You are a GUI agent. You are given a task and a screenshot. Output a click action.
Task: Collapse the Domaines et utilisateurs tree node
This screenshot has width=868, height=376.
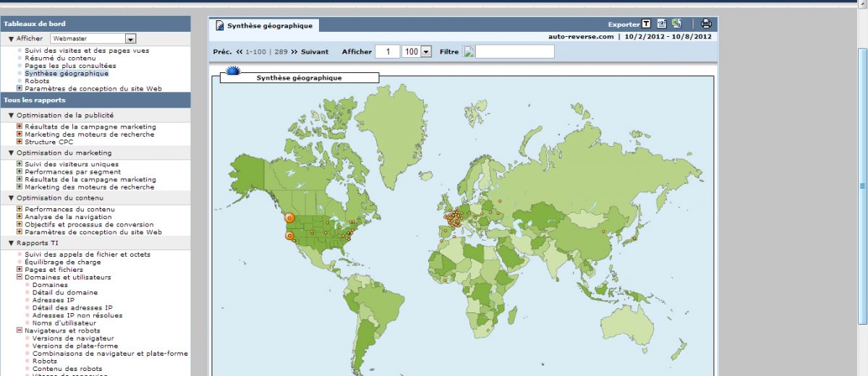click(20, 277)
